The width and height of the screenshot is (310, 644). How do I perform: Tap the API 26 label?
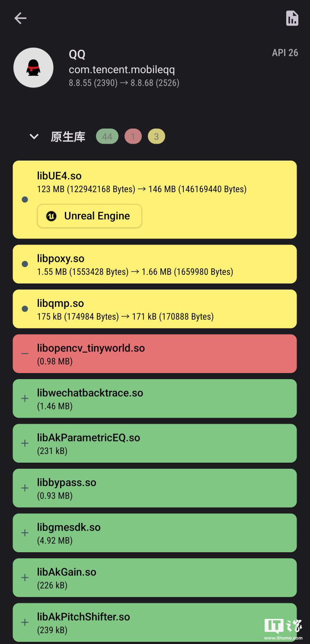click(285, 53)
